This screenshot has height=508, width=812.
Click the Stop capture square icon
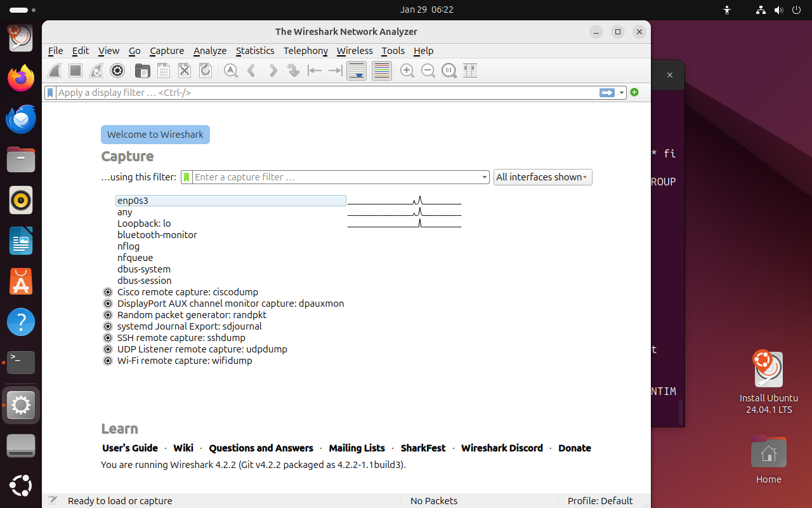pos(75,70)
